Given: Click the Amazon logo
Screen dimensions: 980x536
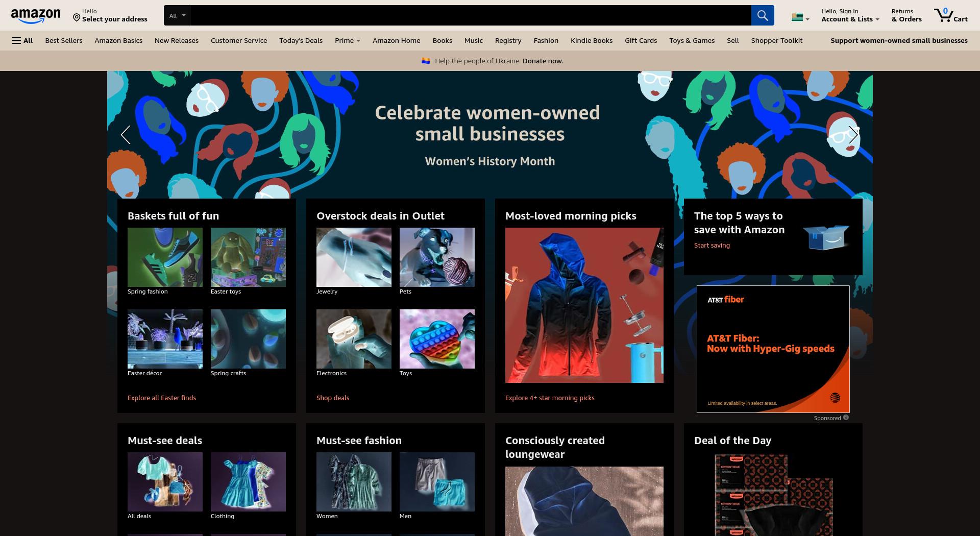Looking at the screenshot, I should tap(36, 16).
